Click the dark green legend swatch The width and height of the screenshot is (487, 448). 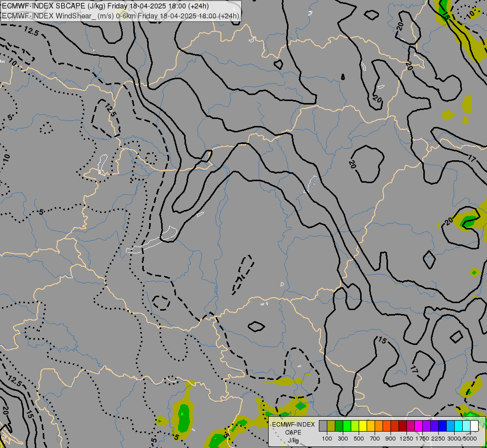(339, 426)
